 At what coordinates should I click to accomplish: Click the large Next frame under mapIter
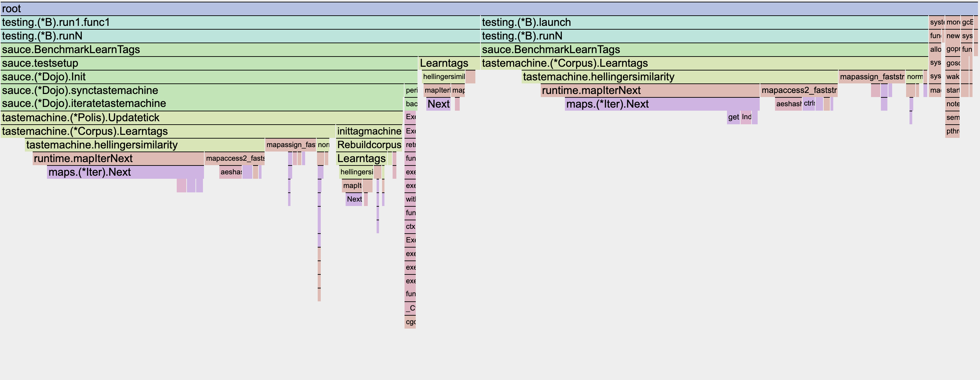(x=438, y=104)
